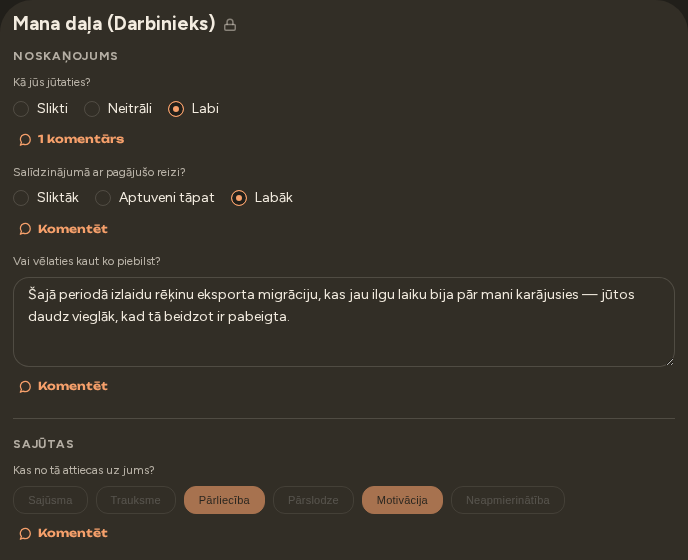The height and width of the screenshot is (560, 688).
Task: Click Komentēt below the Sajūtas tags
Action: point(64,533)
